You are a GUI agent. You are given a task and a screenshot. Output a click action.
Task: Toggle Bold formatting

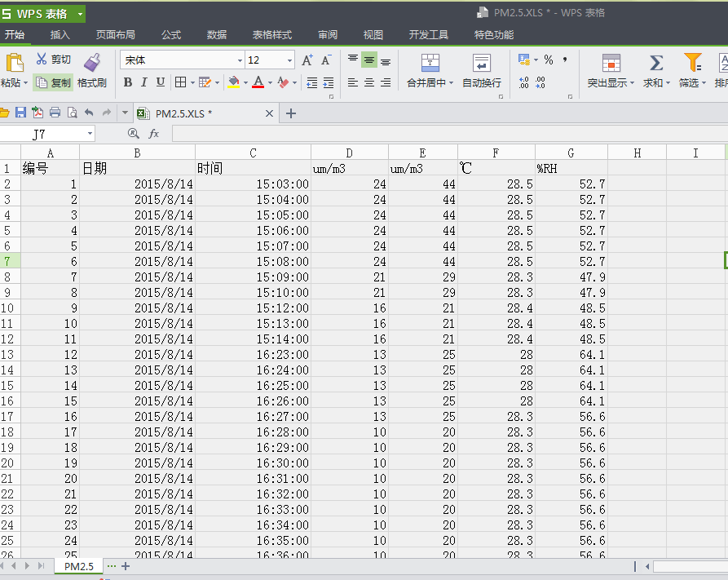128,82
